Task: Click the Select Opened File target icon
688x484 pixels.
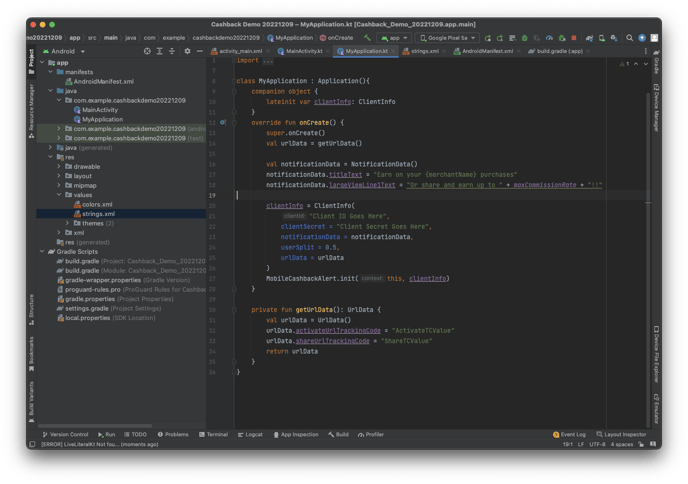Action: 147,50
